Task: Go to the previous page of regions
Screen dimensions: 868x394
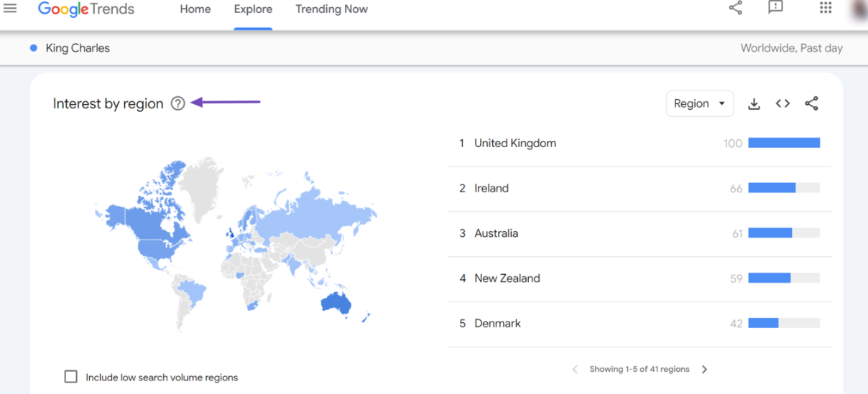Action: (575, 370)
